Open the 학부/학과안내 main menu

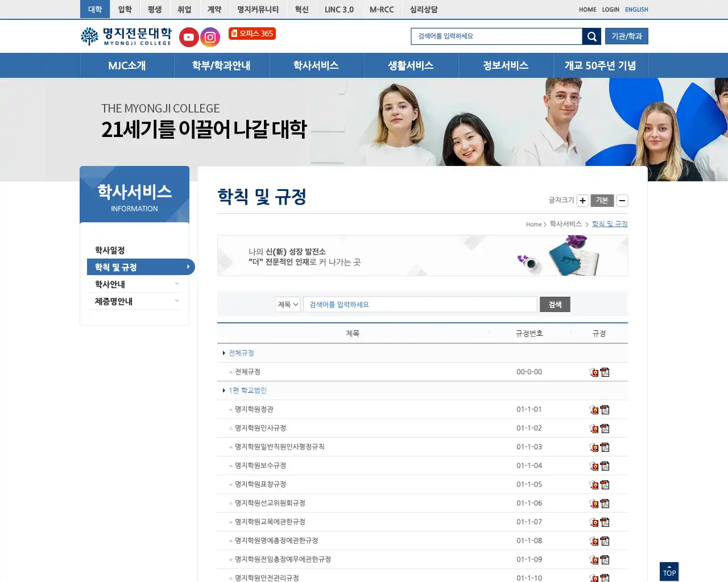tap(221, 65)
